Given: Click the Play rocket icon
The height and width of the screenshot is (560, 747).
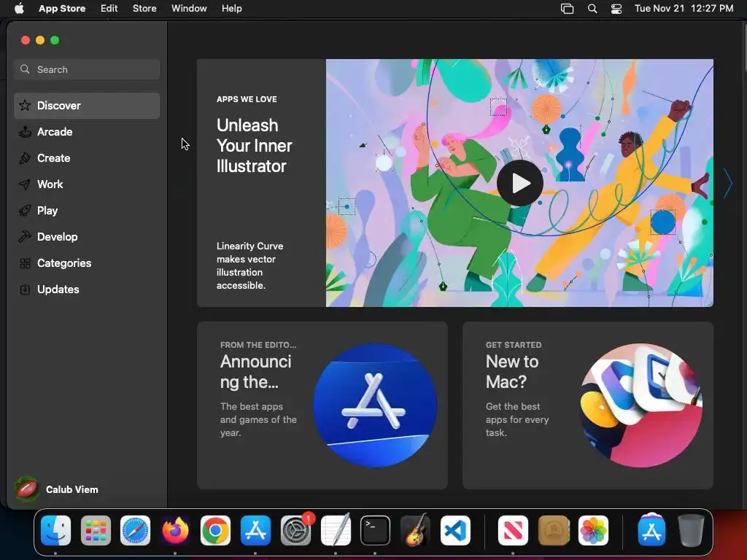Looking at the screenshot, I should coord(25,211).
